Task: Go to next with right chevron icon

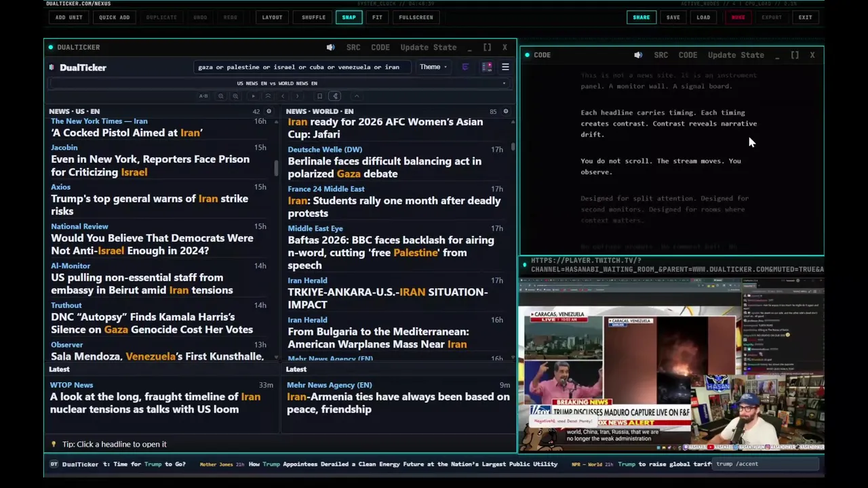Action: [297, 96]
